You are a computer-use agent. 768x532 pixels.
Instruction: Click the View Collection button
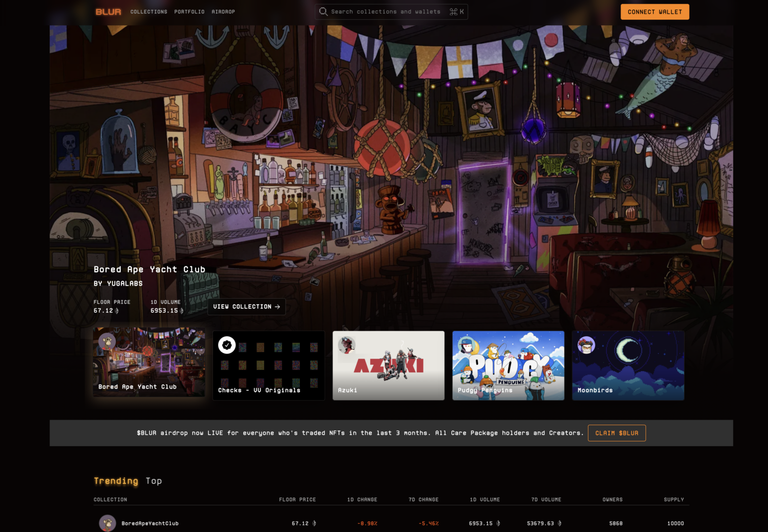[x=246, y=307]
